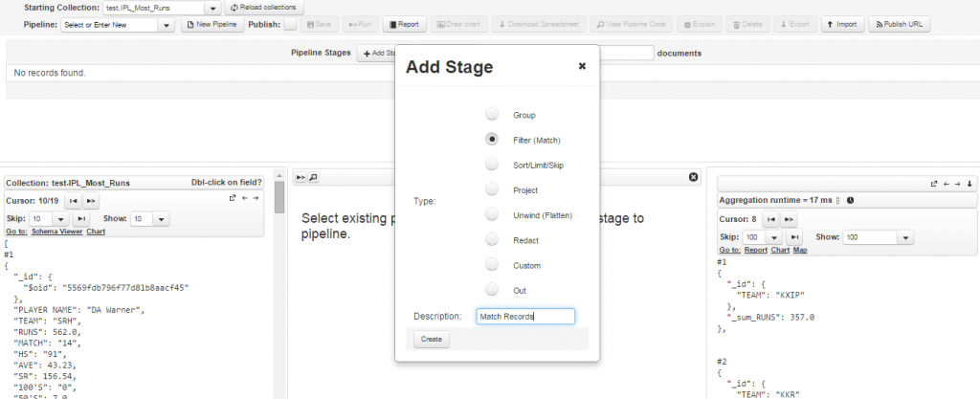Close the Add Stage dialog
Image resolution: width=980 pixels, height=399 pixels.
coord(582,67)
